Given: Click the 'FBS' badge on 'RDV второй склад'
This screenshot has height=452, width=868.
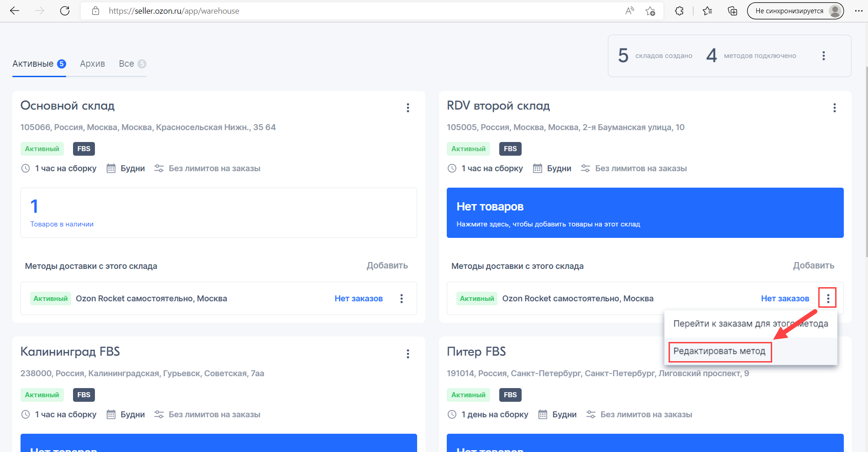Looking at the screenshot, I should tap(510, 149).
